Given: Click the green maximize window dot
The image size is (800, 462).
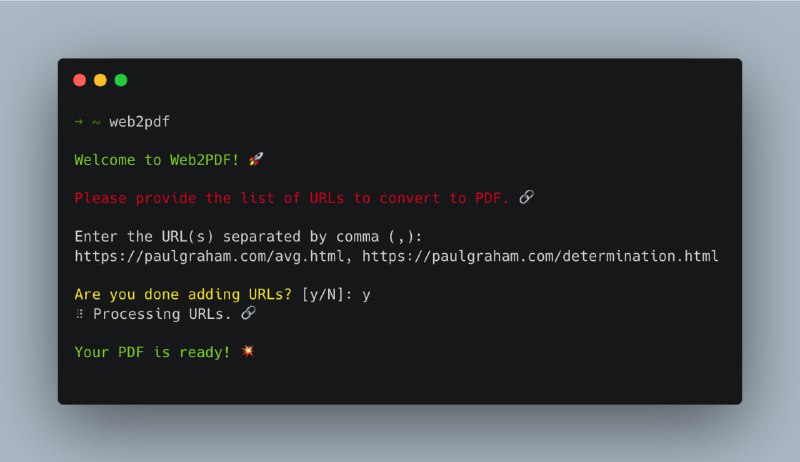Looking at the screenshot, I should 121,80.
